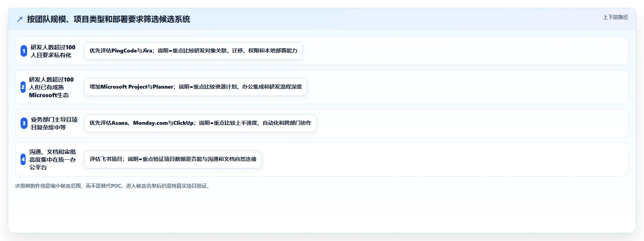Screen dimensions: 644x241
Task: Click the arrow icon beside the decision tree title
Action: tap(20, 19)
